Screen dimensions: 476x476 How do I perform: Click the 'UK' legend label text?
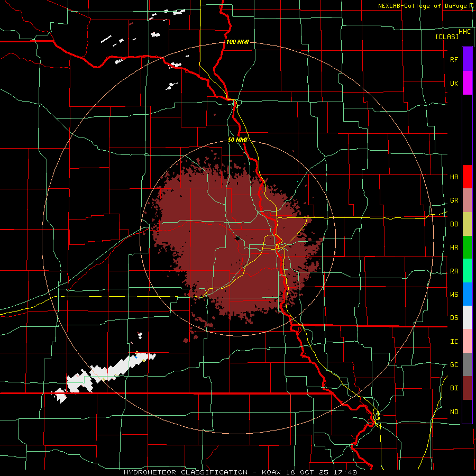click(x=454, y=83)
